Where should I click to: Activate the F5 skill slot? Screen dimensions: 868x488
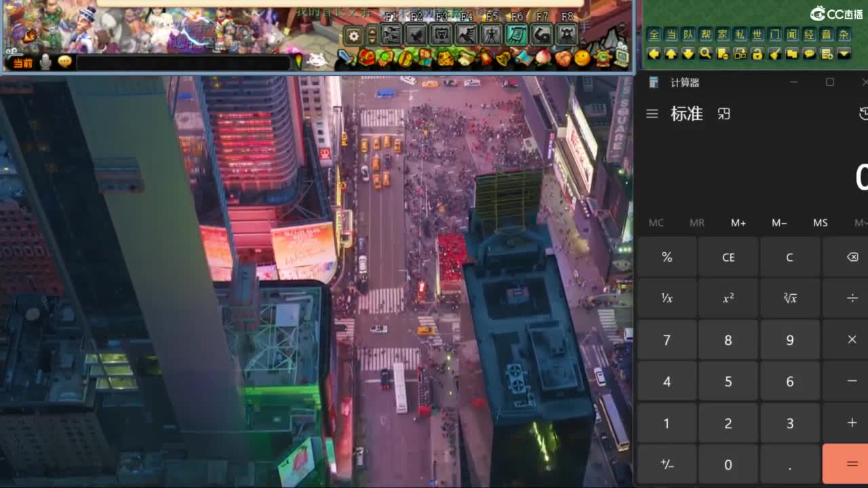pos(491,35)
